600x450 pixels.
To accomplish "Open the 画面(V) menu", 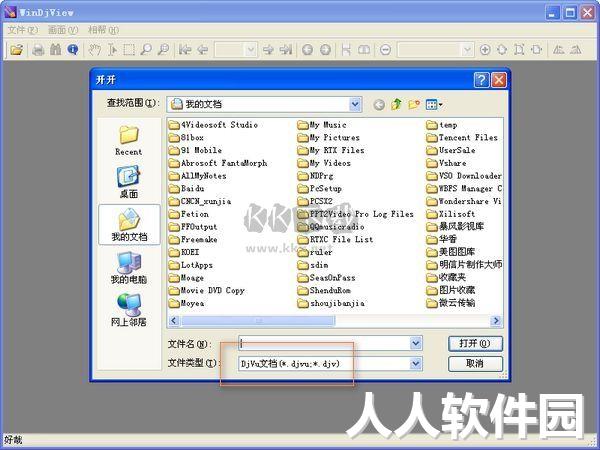I will point(63,30).
